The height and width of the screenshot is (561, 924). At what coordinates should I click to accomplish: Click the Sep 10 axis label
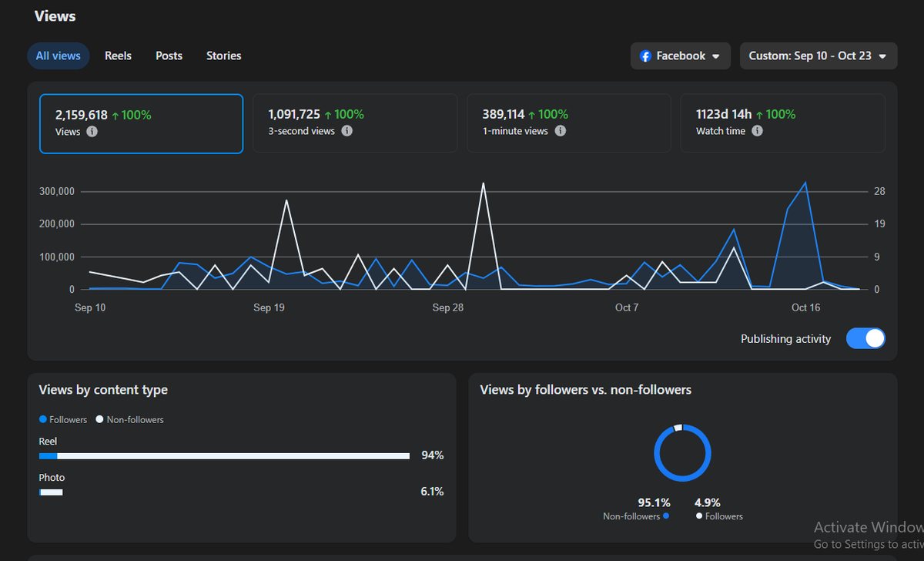pos(90,307)
